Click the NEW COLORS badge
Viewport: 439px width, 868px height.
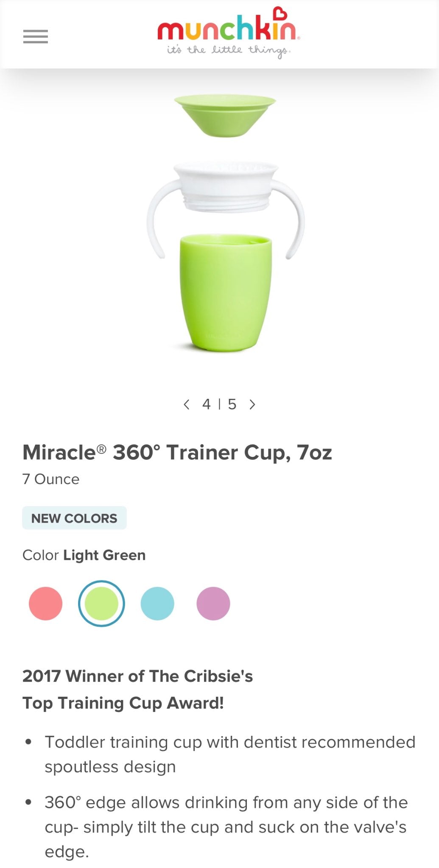[x=74, y=518]
